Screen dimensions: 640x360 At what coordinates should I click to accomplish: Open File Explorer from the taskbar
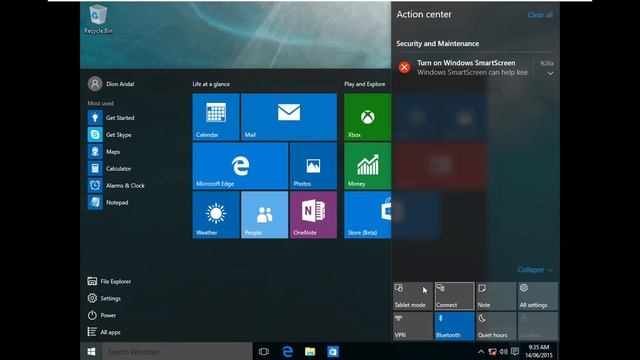310,351
